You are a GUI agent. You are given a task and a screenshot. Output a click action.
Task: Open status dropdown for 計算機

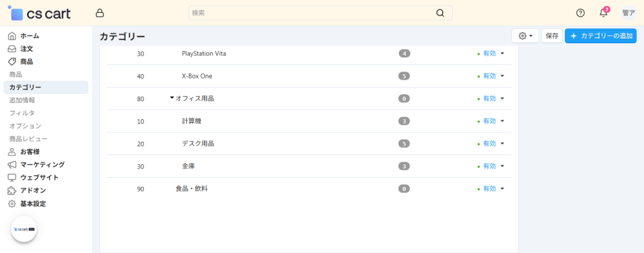click(491, 121)
